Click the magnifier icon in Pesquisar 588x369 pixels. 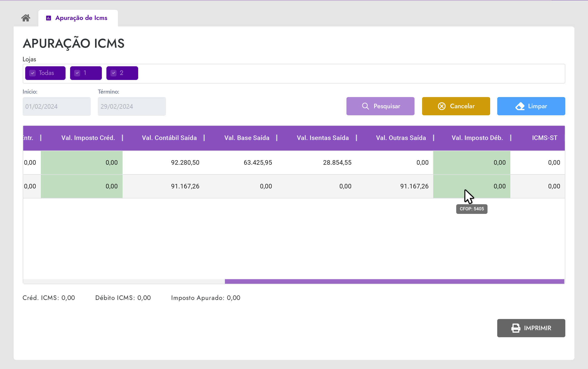coord(365,106)
